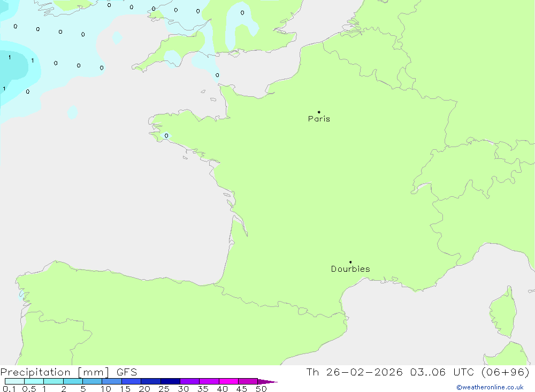The height and width of the screenshot is (392, 535).
Task: Click the Paris city label
Action: [319, 119]
